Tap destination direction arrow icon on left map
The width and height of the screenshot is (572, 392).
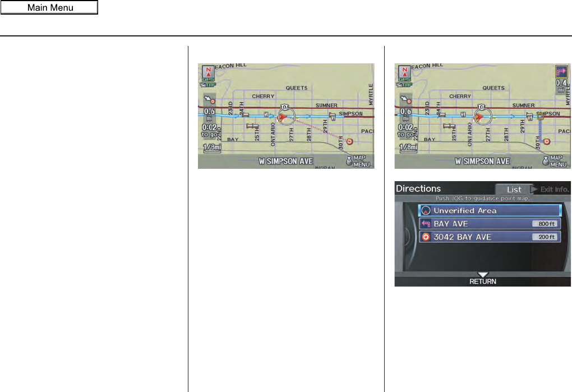210,100
